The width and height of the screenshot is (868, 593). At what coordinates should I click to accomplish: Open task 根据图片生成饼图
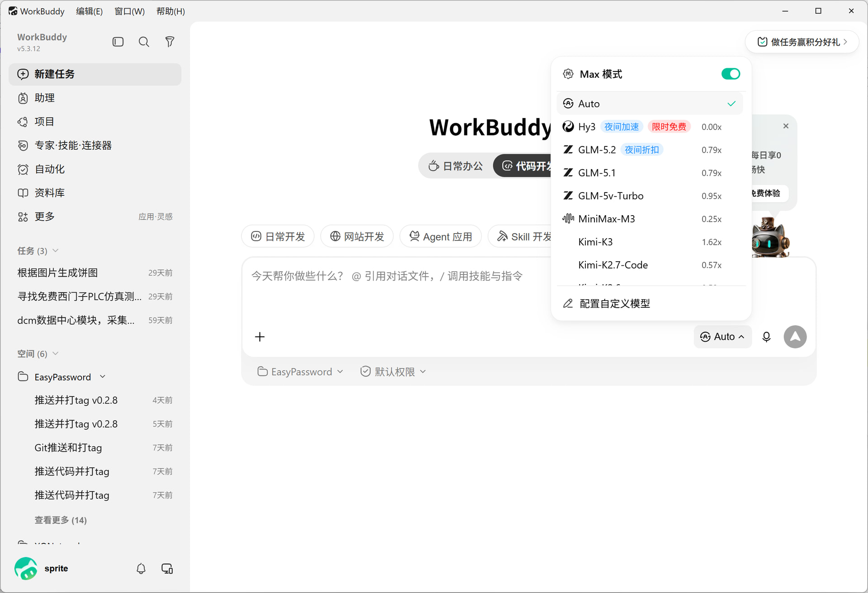(95, 273)
